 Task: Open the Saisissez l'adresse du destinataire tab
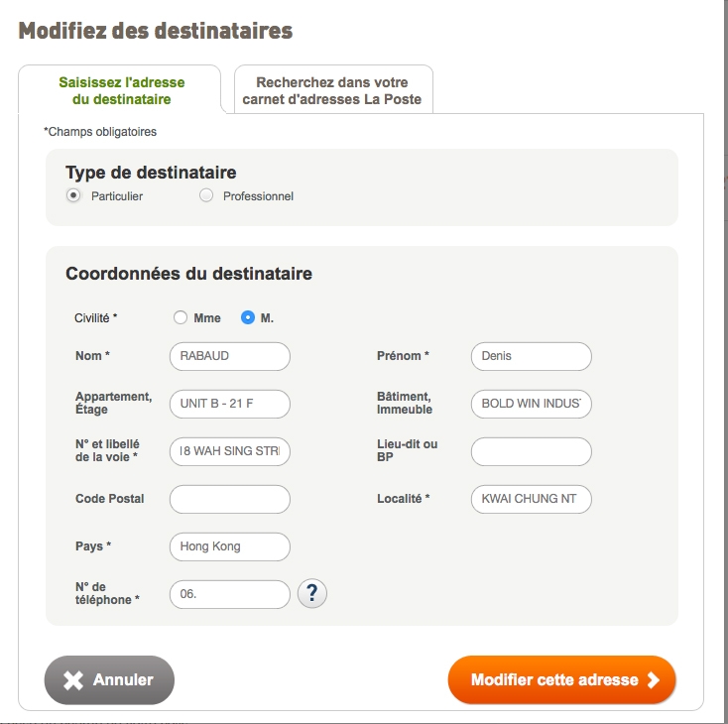coord(121,90)
